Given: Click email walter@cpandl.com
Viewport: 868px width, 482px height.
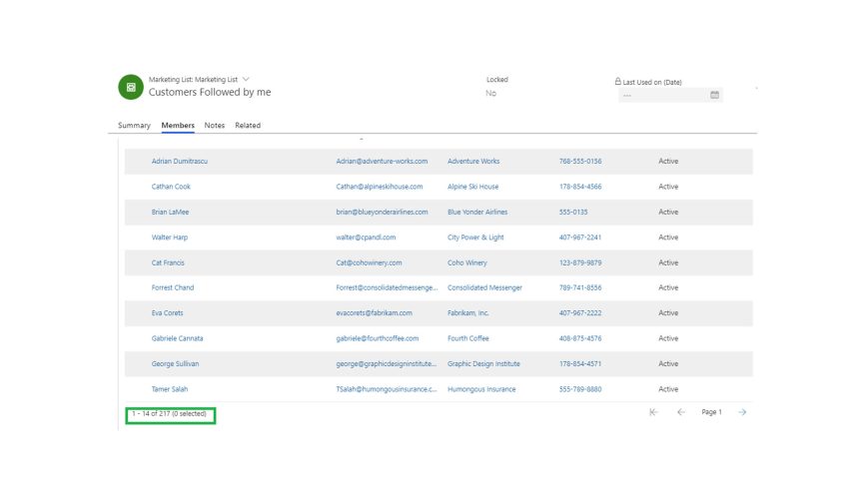Looking at the screenshot, I should click(366, 238).
